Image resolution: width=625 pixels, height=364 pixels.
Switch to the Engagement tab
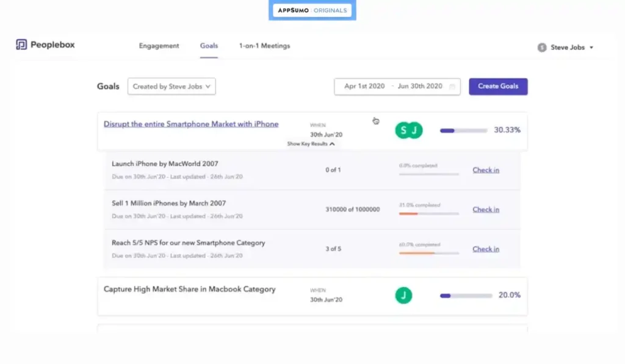click(159, 46)
